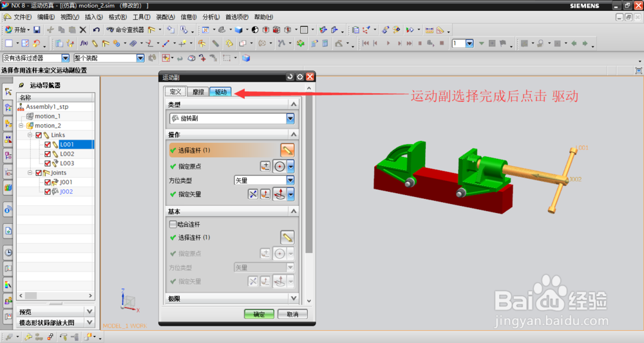The image size is (644, 343).
Task: Open the 帮助(H) menu
Action: tap(263, 17)
